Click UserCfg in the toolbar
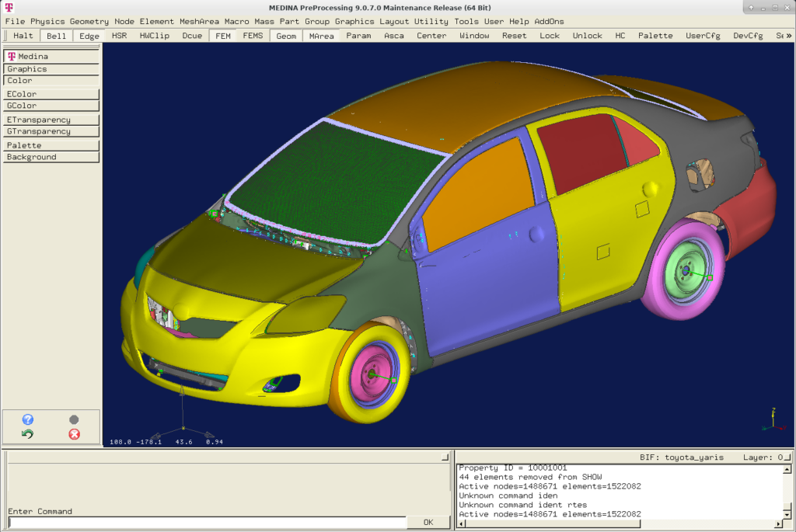796x532 pixels. [x=703, y=36]
